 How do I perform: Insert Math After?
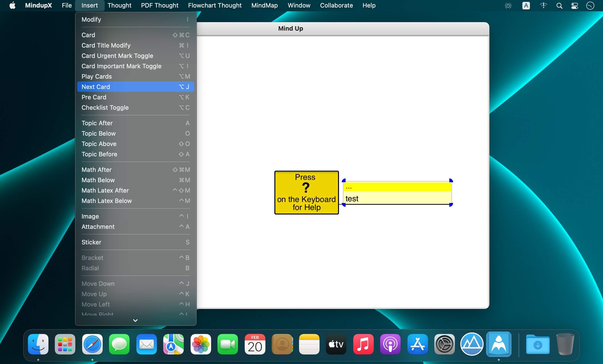pos(136,170)
